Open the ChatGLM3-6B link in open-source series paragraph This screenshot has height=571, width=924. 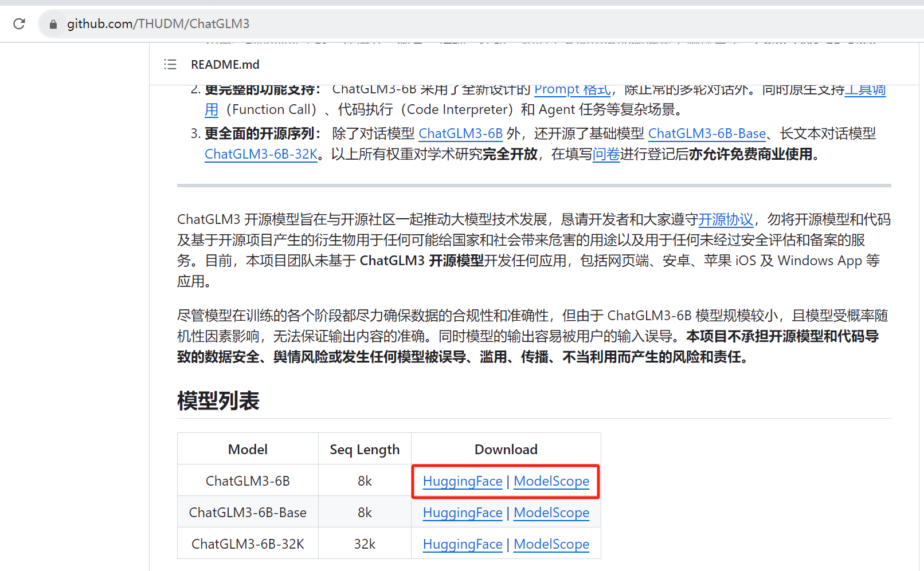click(460, 133)
